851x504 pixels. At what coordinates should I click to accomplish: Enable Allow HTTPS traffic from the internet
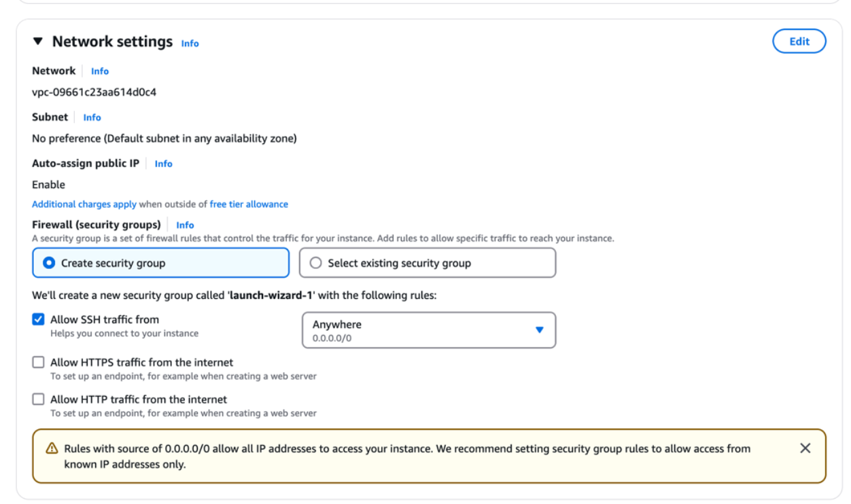(x=39, y=363)
